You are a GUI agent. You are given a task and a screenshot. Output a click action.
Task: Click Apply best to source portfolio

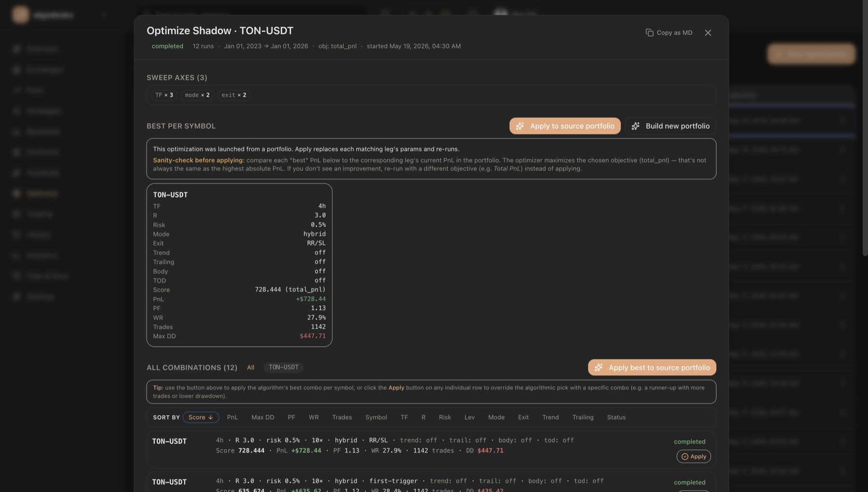[x=652, y=368]
